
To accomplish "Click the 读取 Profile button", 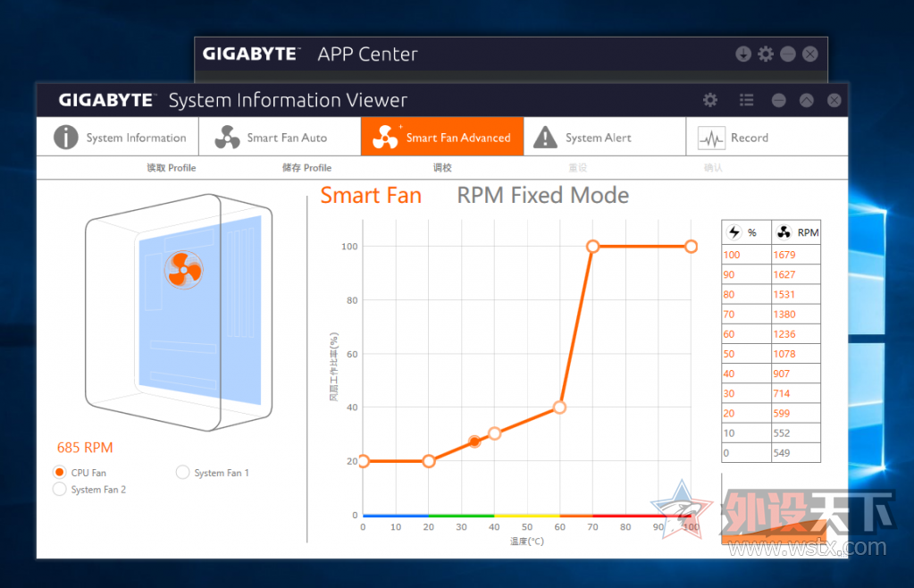I will (x=171, y=168).
